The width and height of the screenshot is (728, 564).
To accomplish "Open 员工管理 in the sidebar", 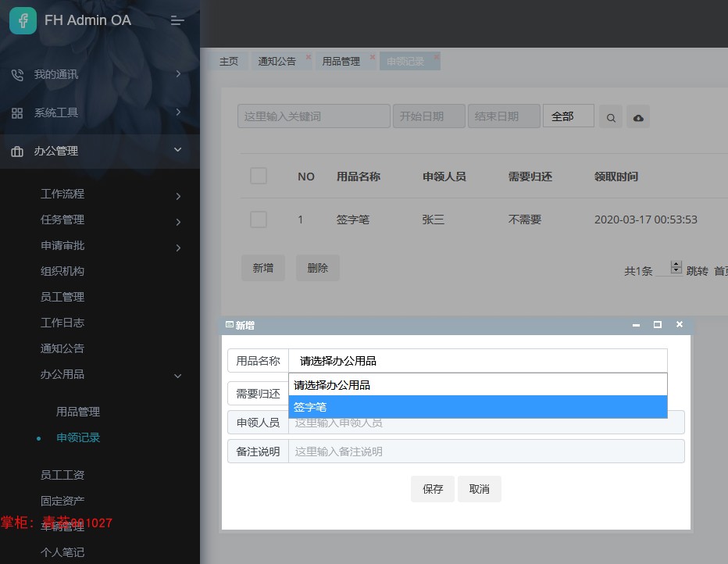I will click(x=62, y=297).
